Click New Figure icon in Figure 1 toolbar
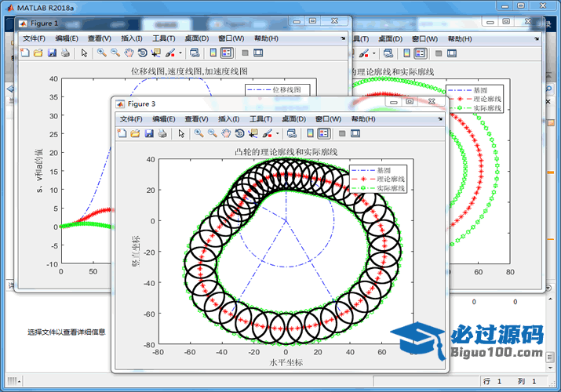 point(25,53)
